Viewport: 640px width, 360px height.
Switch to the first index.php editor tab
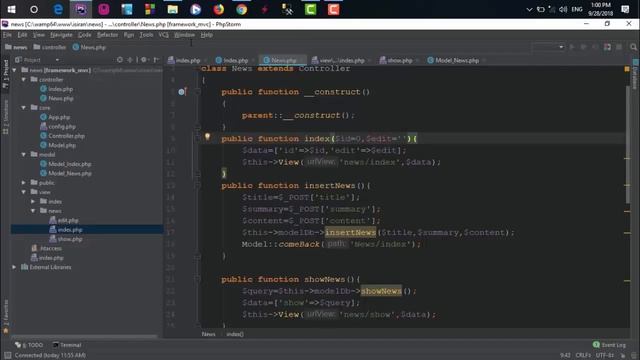coord(187,60)
